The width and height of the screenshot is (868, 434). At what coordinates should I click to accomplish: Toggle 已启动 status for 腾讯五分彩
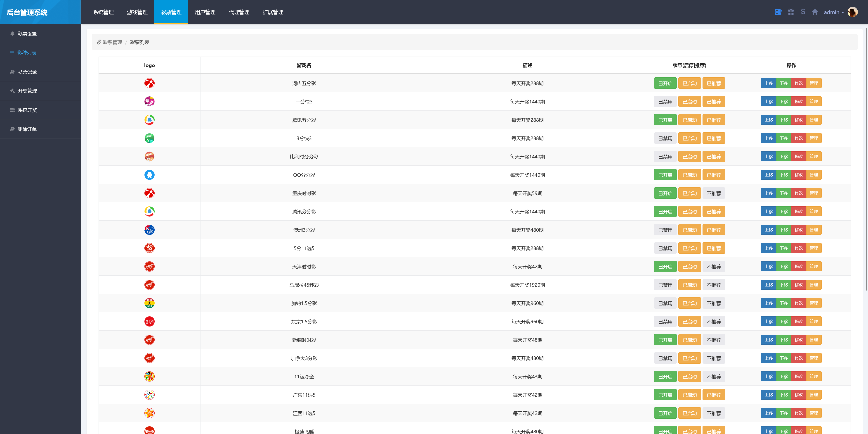689,120
